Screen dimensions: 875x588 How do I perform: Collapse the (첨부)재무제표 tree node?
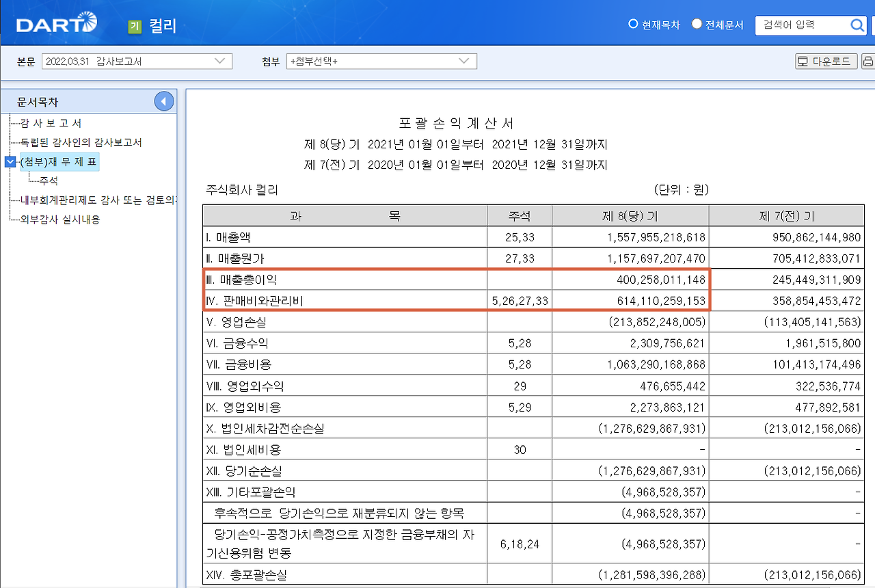click(9, 161)
